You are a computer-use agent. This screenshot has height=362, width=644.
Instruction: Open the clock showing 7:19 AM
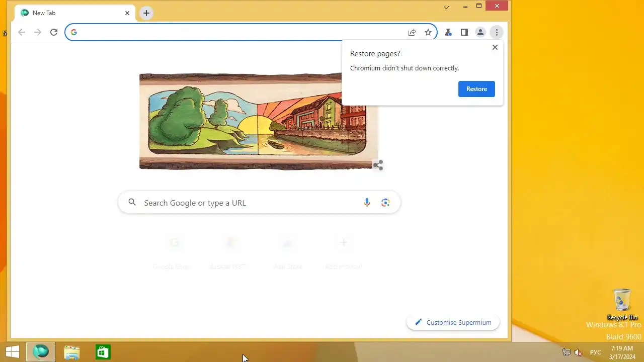coord(622,352)
